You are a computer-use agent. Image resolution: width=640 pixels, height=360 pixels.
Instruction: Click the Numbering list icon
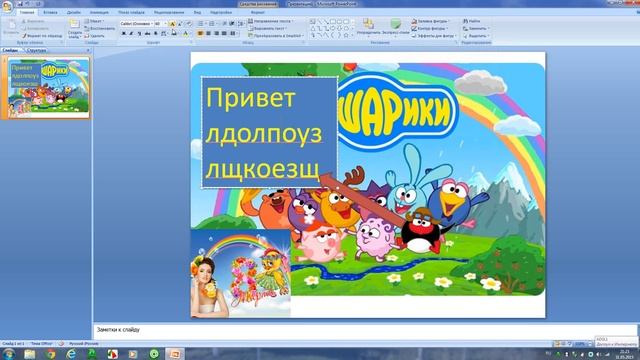[x=212, y=24]
